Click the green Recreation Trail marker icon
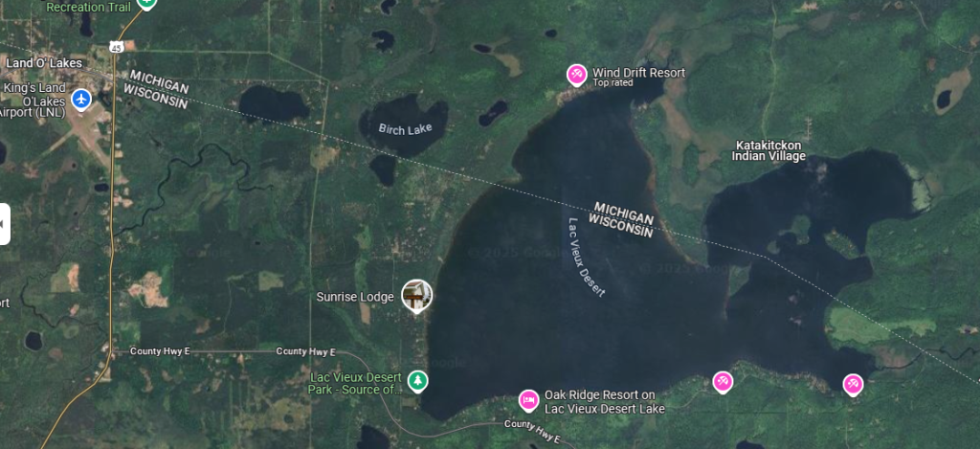 click(146, 3)
